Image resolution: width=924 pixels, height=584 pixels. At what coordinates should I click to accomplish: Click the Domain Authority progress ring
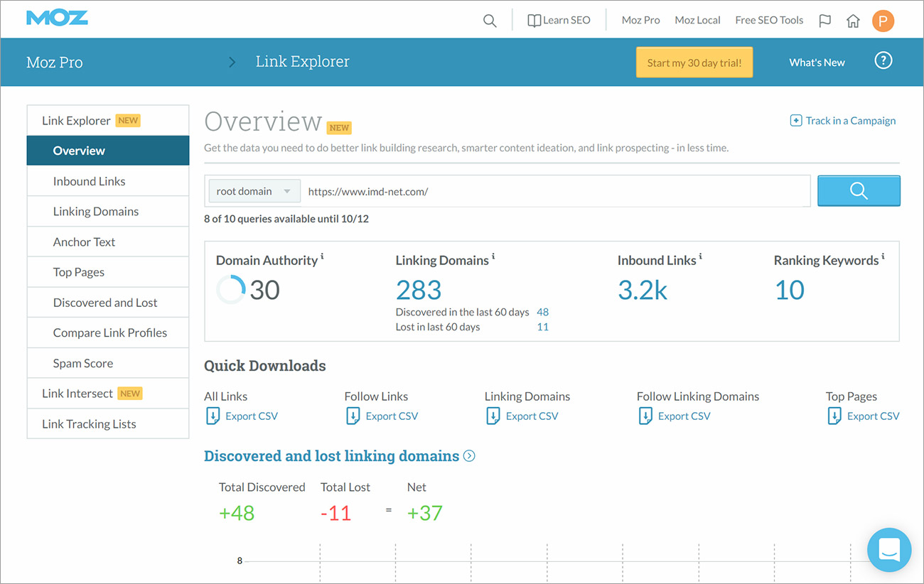tap(231, 290)
